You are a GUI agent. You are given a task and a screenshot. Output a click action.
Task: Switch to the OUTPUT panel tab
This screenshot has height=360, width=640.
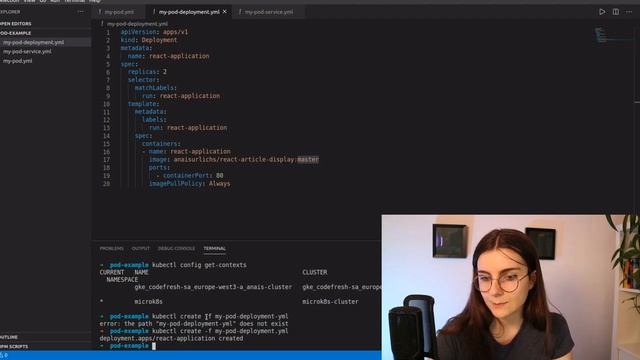[140, 248]
